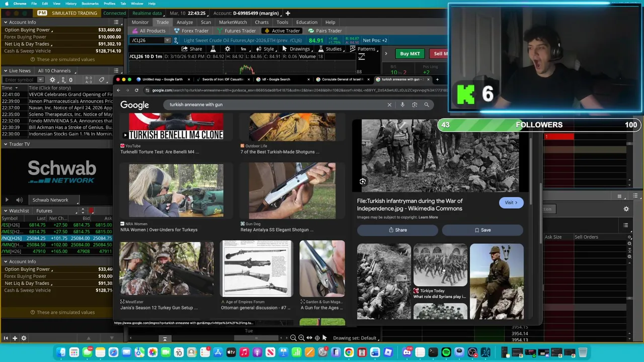Image resolution: width=644 pixels, height=362 pixels.
Task: Open the /CLJ26 symbol dropdown
Action: point(168,40)
